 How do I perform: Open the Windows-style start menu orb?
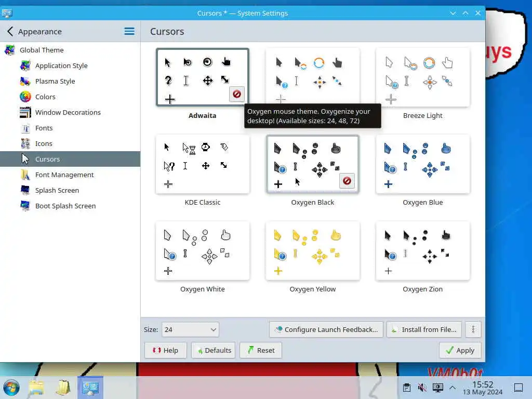(x=11, y=388)
